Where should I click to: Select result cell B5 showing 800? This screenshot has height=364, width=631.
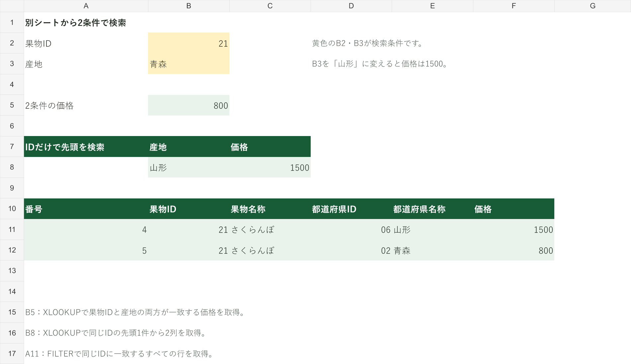(x=189, y=106)
